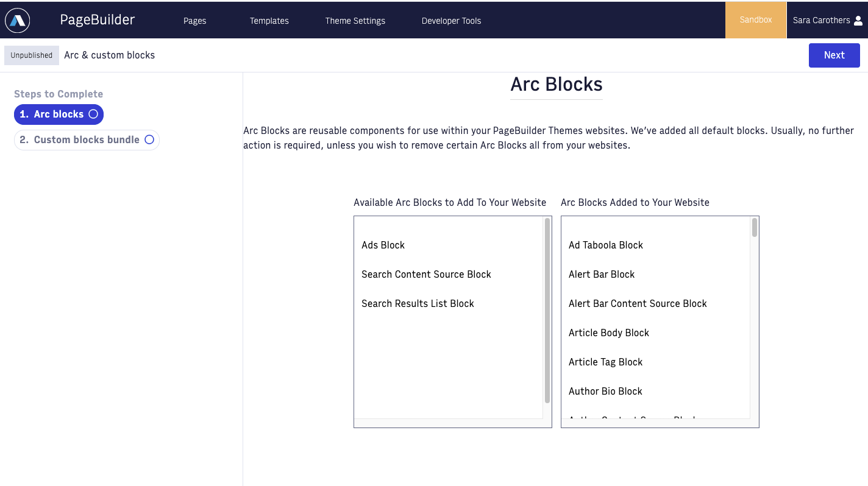Open the Sara Carothers user profile icon
The height and width of the screenshot is (486, 868).
[x=858, y=20]
